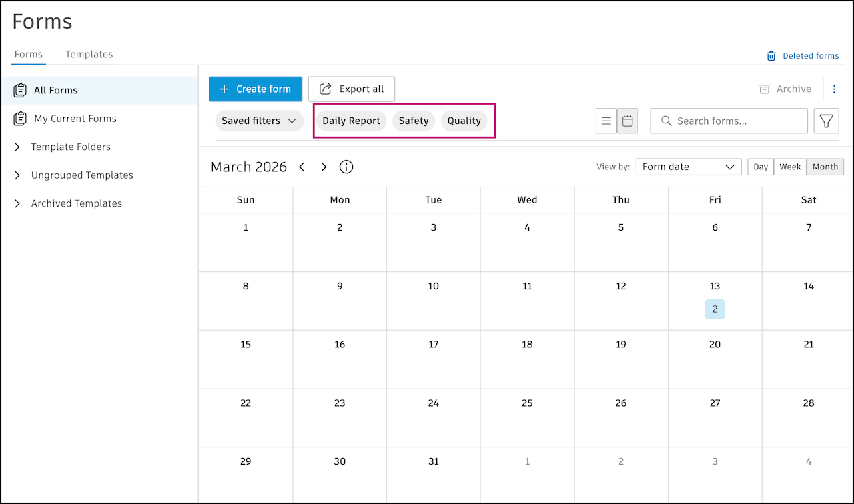Screen dimensions: 854x504
Task: Apply the Quality filter chip
Action: pyautogui.click(x=464, y=121)
